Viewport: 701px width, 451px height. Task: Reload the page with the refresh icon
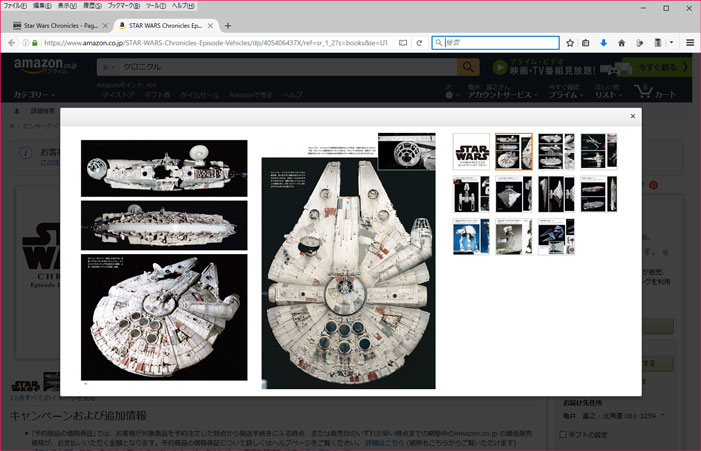419,43
